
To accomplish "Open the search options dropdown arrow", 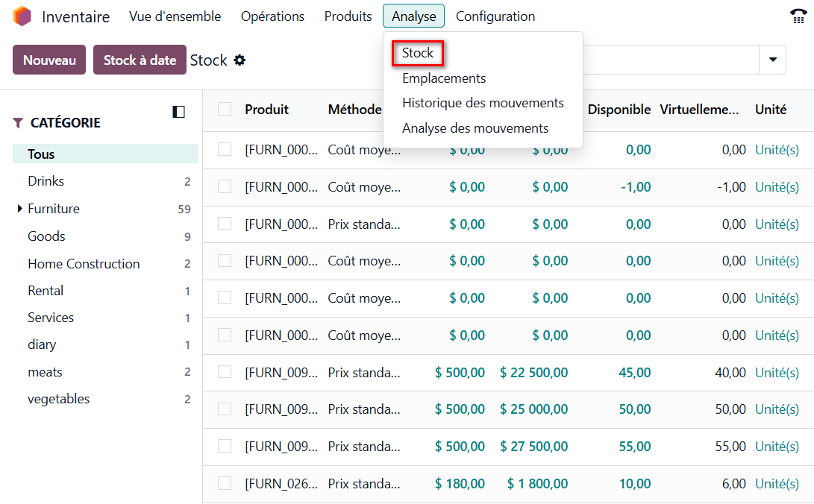I will 772,60.
